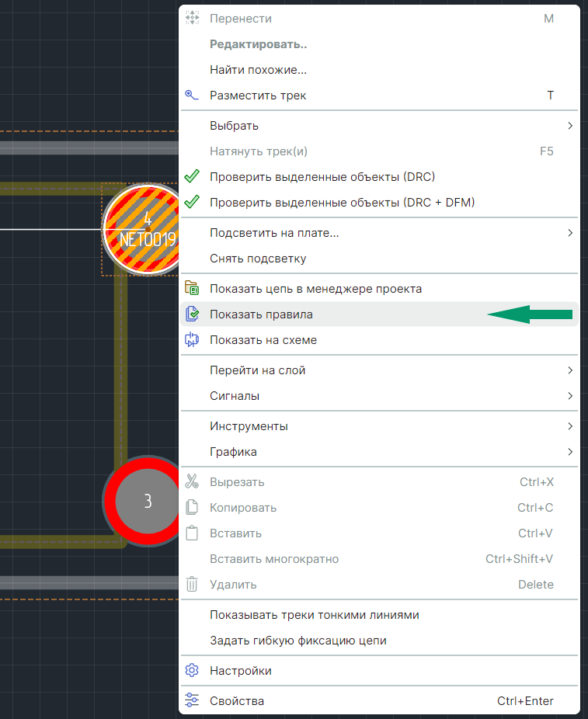Choose Задать гибкую фиксацию цепи
588x719 pixels.
click(x=379, y=640)
